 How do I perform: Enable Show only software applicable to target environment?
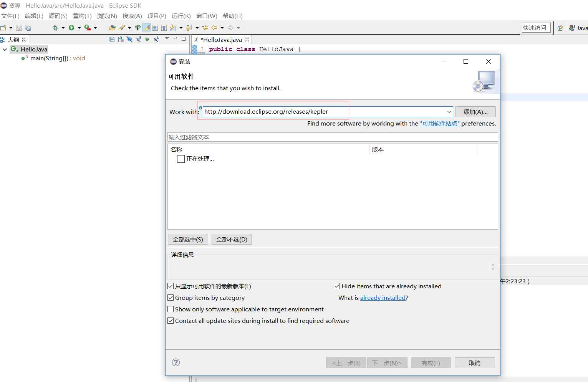[x=171, y=309]
